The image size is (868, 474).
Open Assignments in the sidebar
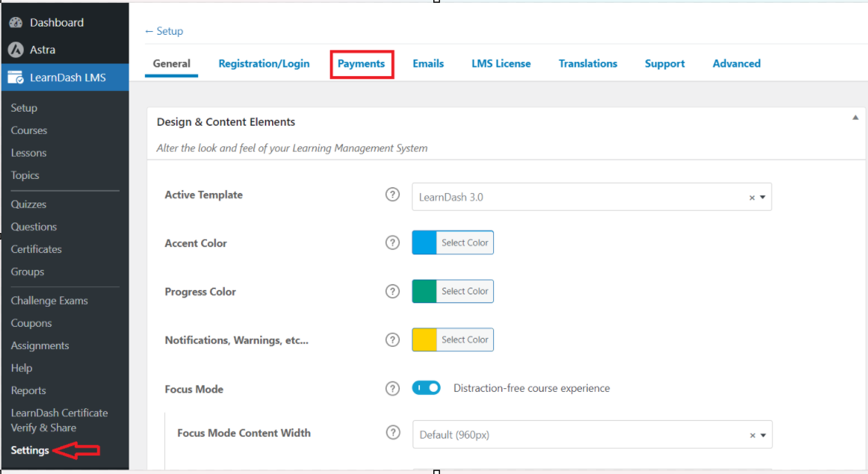(x=40, y=345)
